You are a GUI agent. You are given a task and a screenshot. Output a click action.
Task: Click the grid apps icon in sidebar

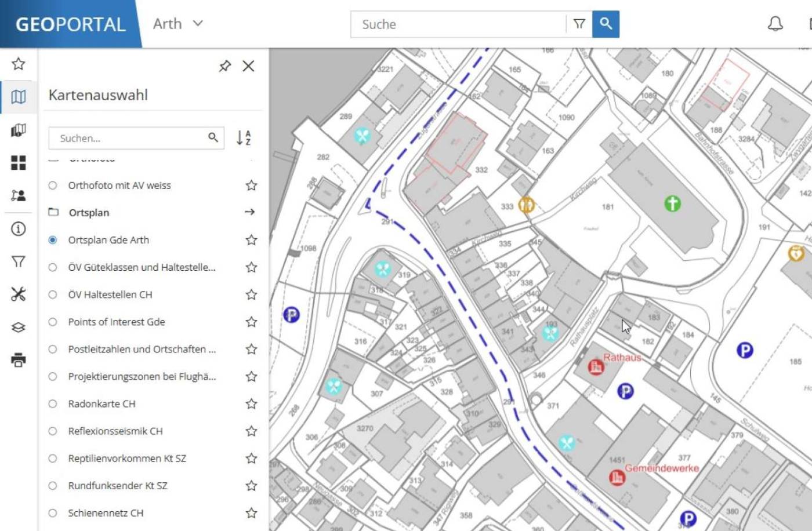tap(19, 163)
